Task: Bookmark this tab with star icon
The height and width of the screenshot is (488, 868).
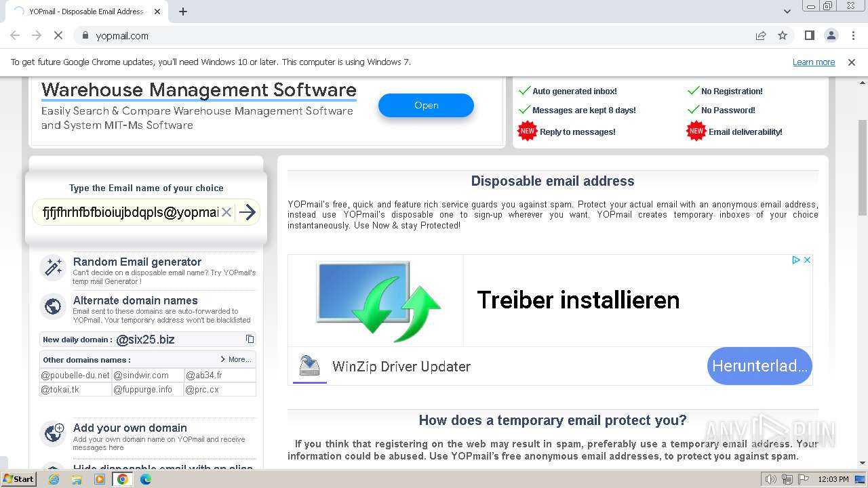Action: tap(783, 35)
